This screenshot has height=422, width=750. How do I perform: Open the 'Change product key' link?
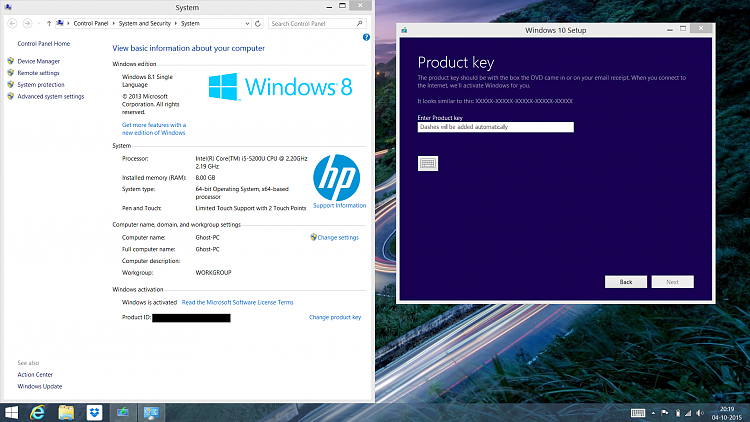point(334,317)
